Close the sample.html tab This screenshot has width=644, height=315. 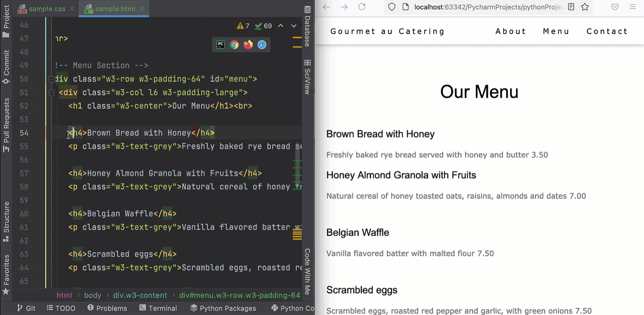coord(142,9)
